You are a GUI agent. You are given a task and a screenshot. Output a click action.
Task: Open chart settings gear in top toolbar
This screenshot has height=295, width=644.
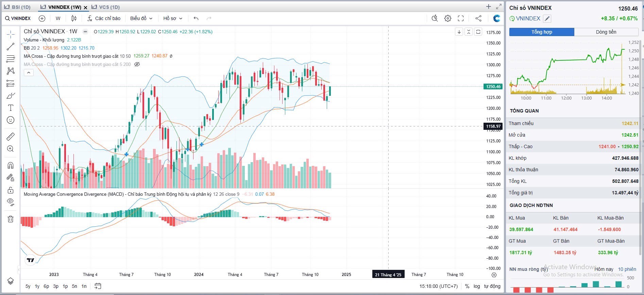tap(448, 18)
